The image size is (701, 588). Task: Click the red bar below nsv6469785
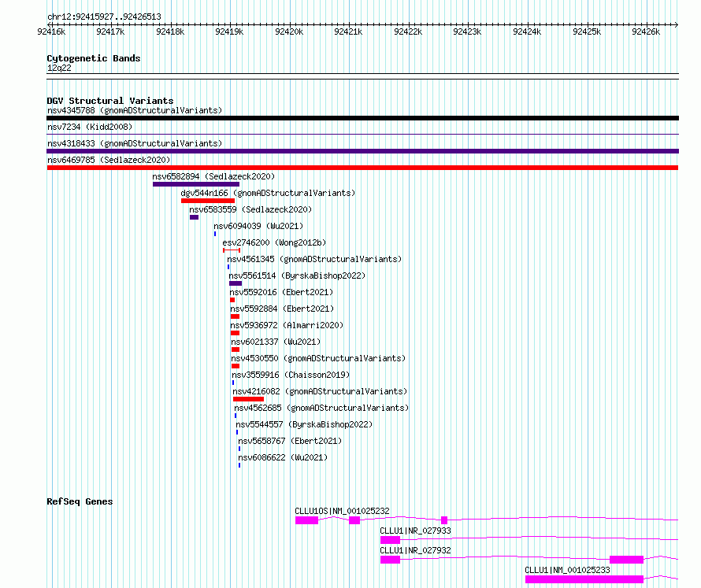362,168
